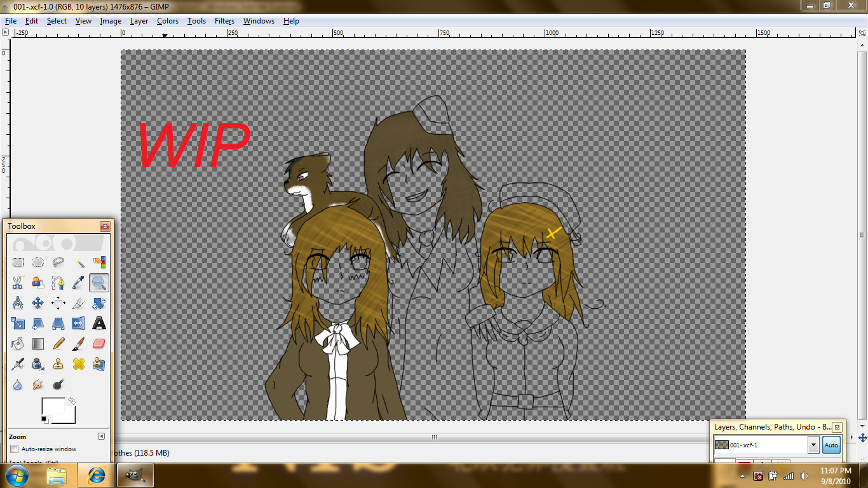Select the Shear tool
The width and height of the screenshot is (868, 488).
pos(38,323)
